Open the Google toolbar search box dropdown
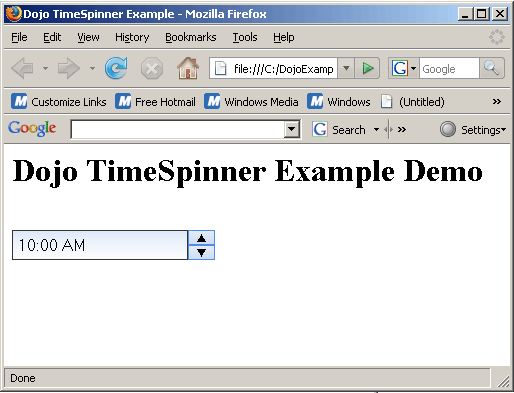The width and height of the screenshot is (514, 393). (x=292, y=129)
